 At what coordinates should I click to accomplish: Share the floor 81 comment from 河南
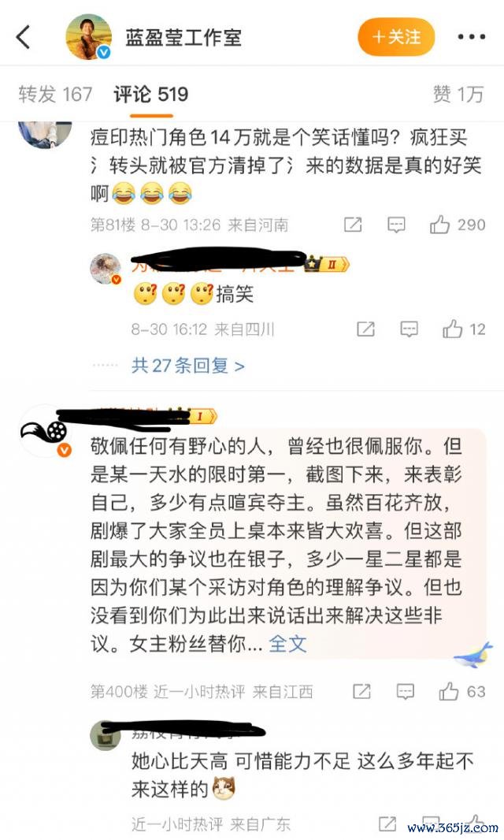pyautogui.click(x=353, y=225)
